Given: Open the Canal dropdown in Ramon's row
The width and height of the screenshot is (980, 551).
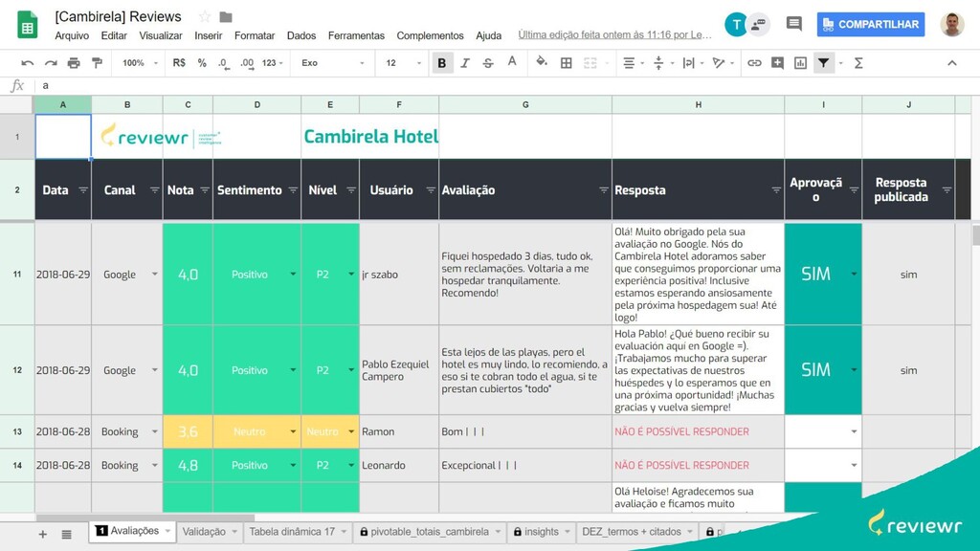Looking at the screenshot, I should [154, 431].
